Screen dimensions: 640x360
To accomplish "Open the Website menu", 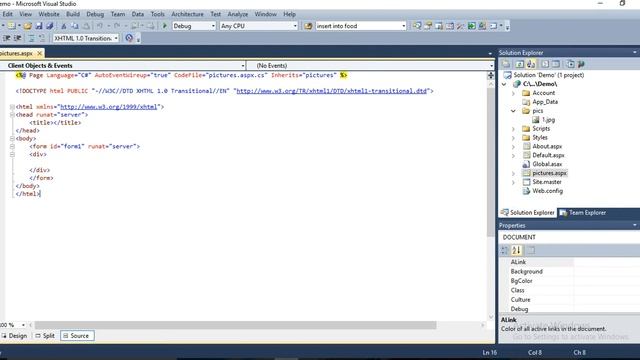I will [49, 14].
